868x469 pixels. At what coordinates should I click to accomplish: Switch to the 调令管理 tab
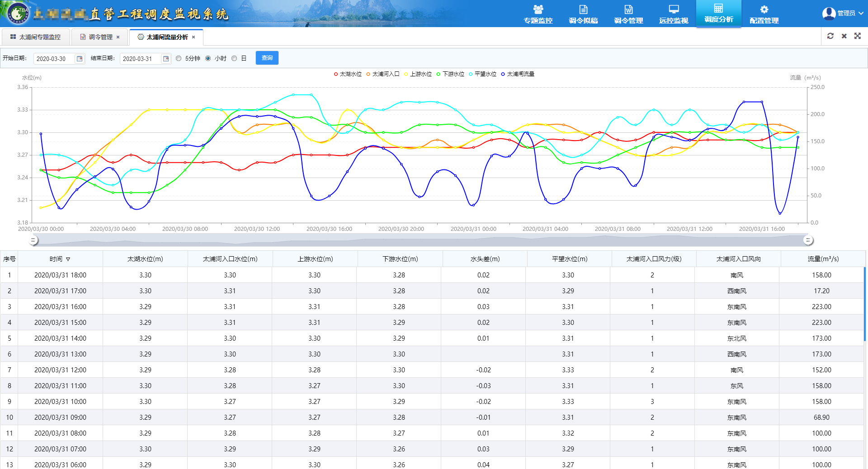100,37
